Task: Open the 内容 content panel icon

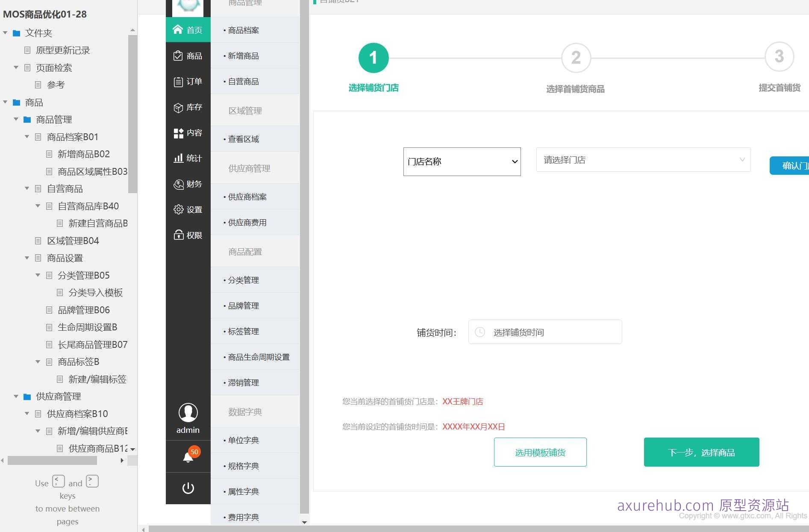Action: coord(178,133)
